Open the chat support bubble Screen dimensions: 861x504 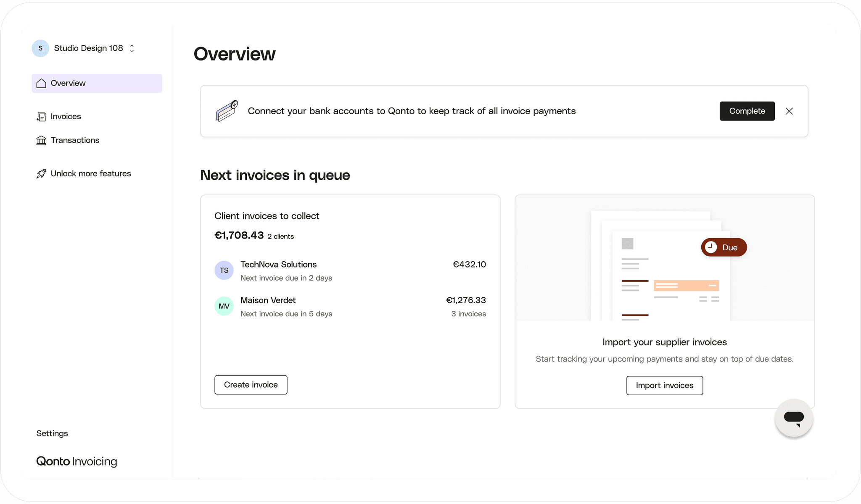(x=794, y=418)
